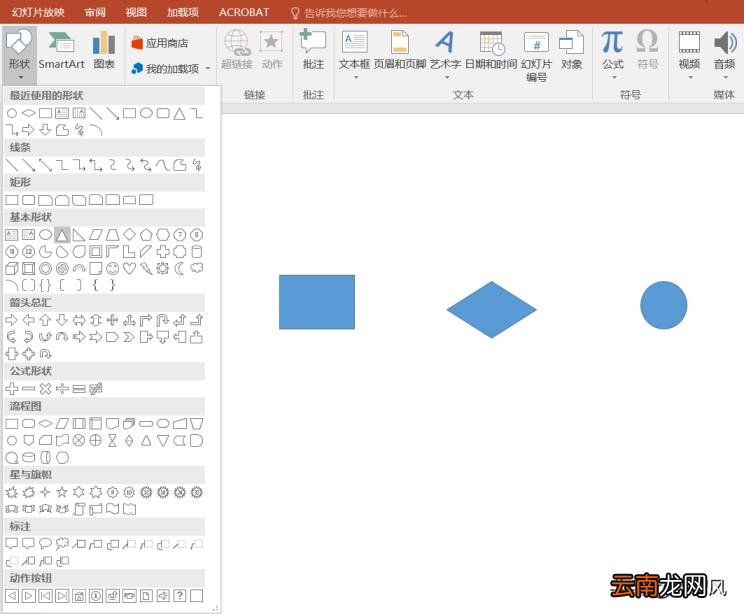
Task: Switch to the 审阅 ribbon tab
Action: pyautogui.click(x=95, y=12)
